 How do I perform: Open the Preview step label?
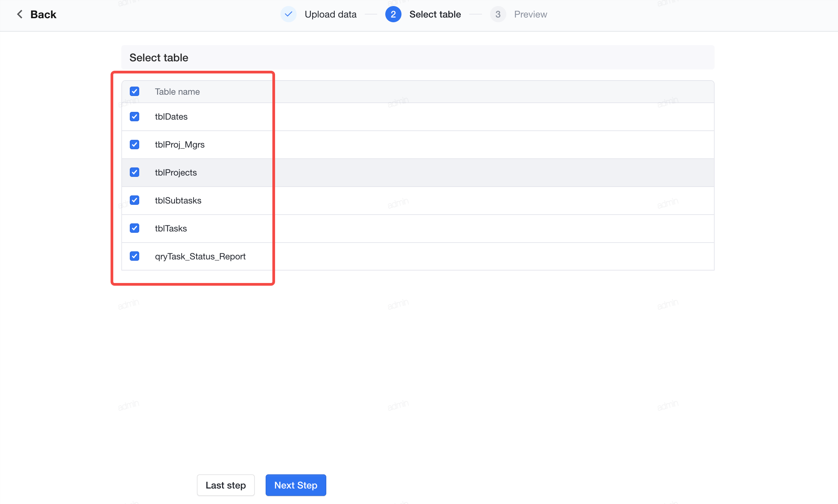[530, 14]
